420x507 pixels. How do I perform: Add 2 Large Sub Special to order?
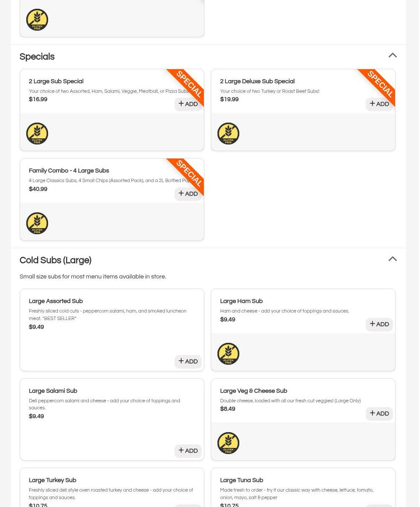[x=188, y=104]
